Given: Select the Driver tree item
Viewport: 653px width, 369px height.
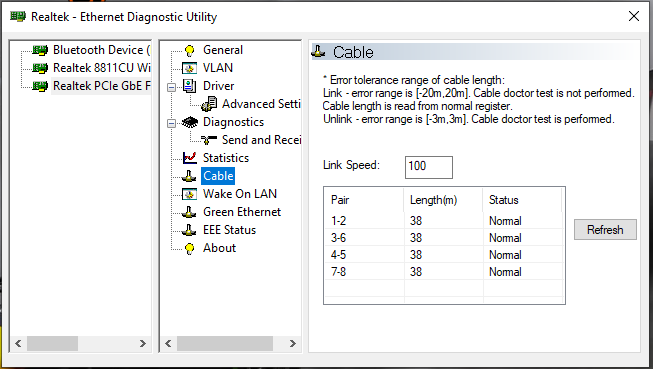Looking at the screenshot, I should [x=218, y=86].
